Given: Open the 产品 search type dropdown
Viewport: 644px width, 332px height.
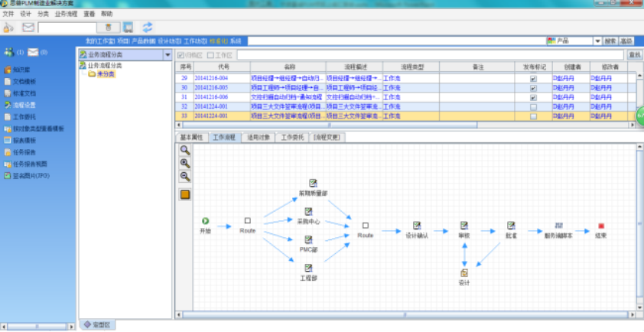Looking at the screenshot, I should [x=597, y=41].
